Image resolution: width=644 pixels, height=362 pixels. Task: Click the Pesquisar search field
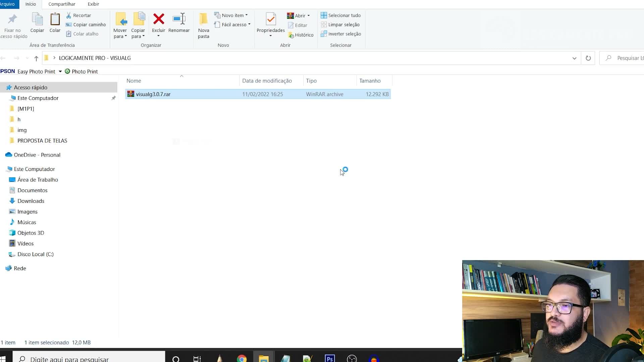click(x=622, y=58)
